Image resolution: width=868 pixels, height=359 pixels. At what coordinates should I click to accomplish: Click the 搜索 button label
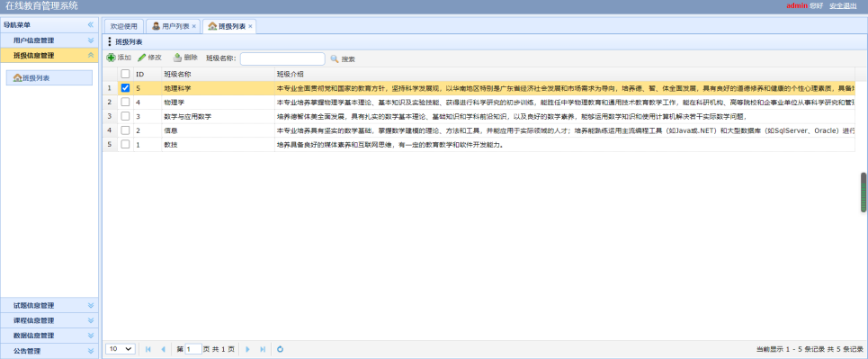click(347, 59)
